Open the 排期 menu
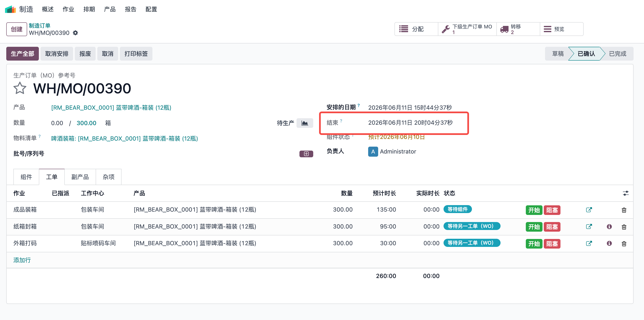644x320 pixels. tap(89, 9)
